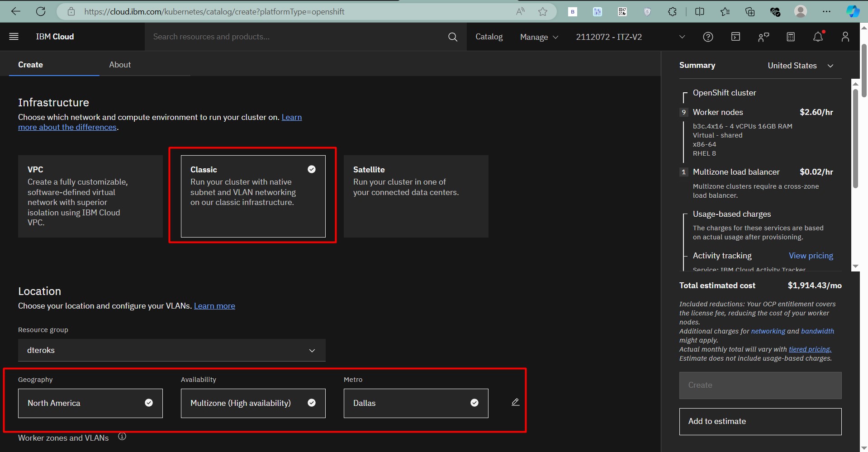Open IBM Cloud hamburger navigation menu
The image size is (868, 452).
(14, 37)
